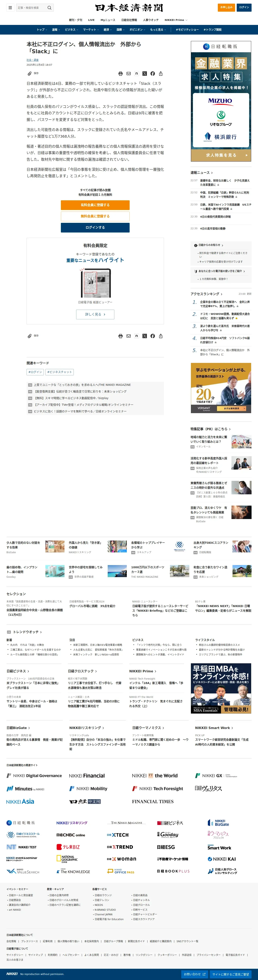Open the 朝刊・夕刊 menu item
This screenshot has height=980, width=258.
(x=75, y=20)
